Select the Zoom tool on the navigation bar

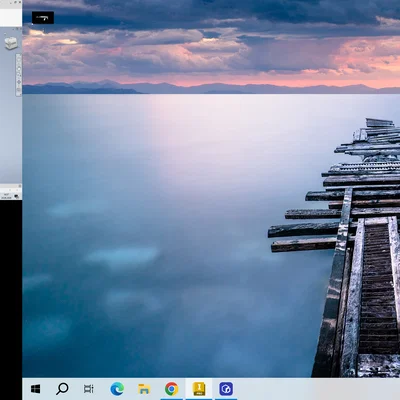click(19, 75)
